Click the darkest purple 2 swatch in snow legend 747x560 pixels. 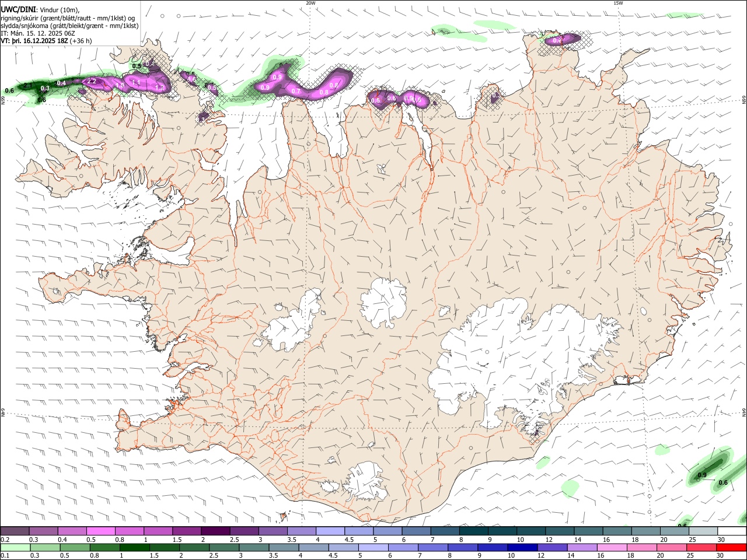[x=215, y=531]
